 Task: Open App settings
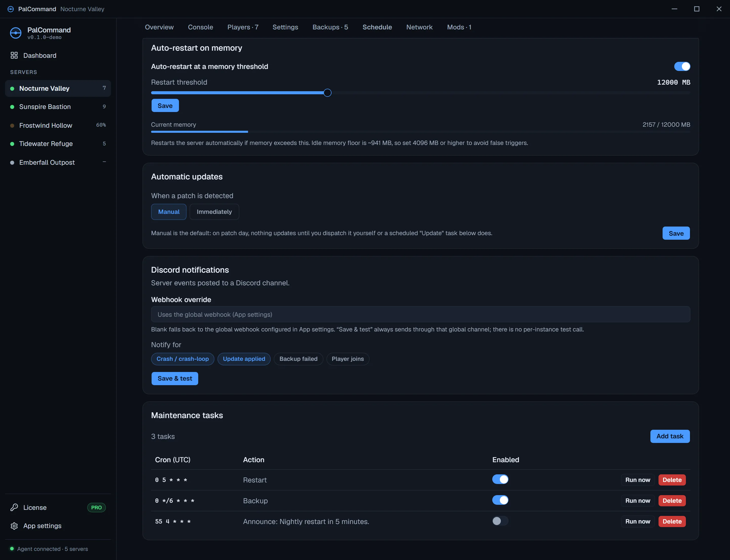58,526
